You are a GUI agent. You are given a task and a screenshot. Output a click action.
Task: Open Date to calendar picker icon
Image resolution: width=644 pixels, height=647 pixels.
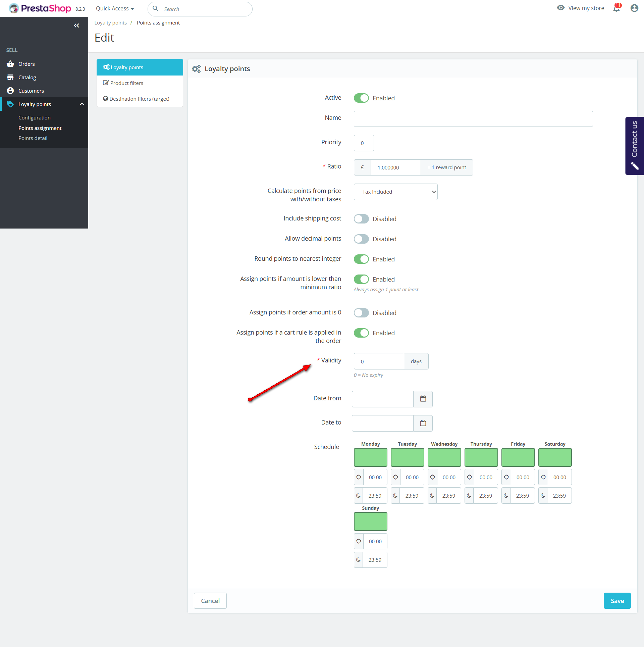pos(423,423)
